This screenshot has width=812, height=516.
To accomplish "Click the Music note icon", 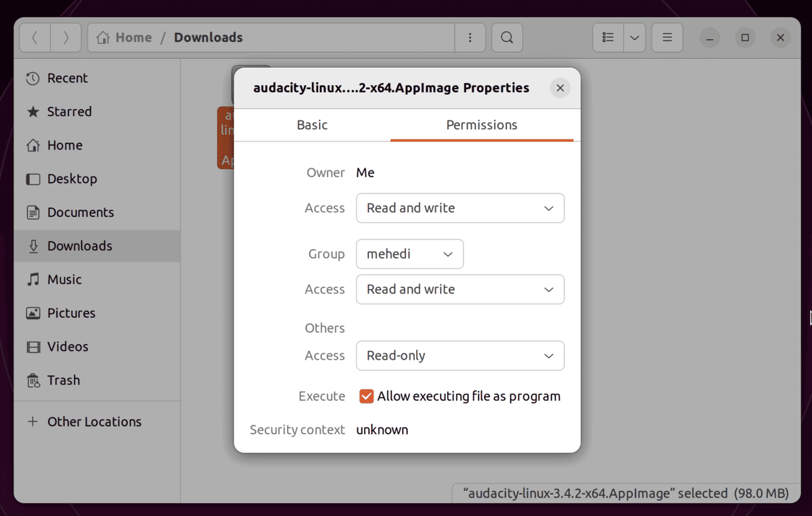I will pyautogui.click(x=32, y=279).
